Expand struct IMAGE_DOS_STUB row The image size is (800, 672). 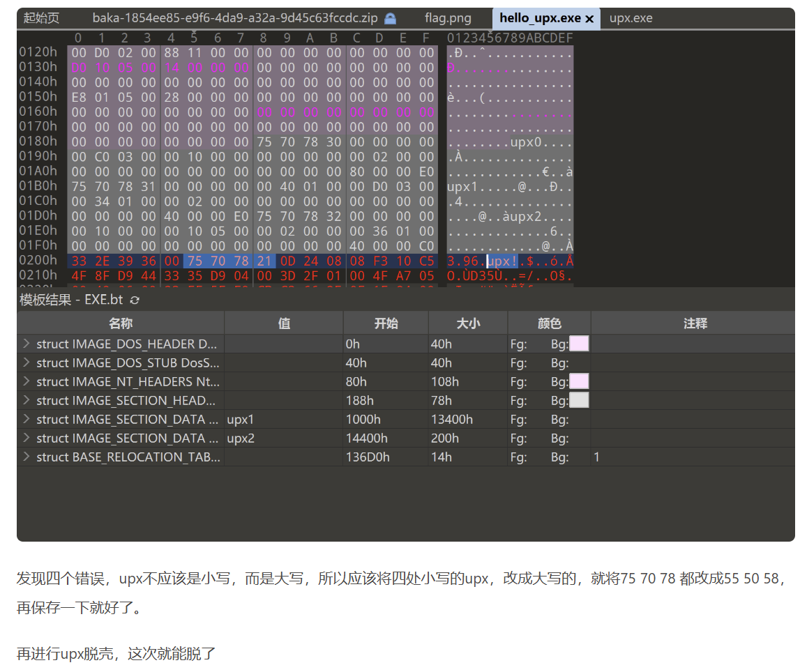click(27, 362)
